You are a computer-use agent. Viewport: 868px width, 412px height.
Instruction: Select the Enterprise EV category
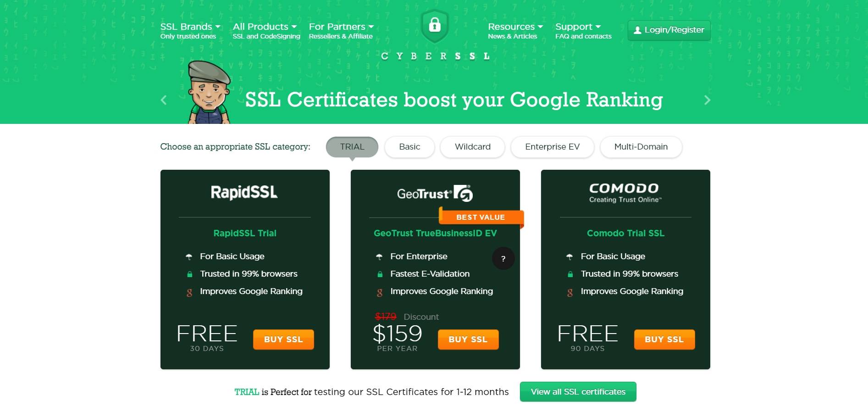tap(552, 147)
